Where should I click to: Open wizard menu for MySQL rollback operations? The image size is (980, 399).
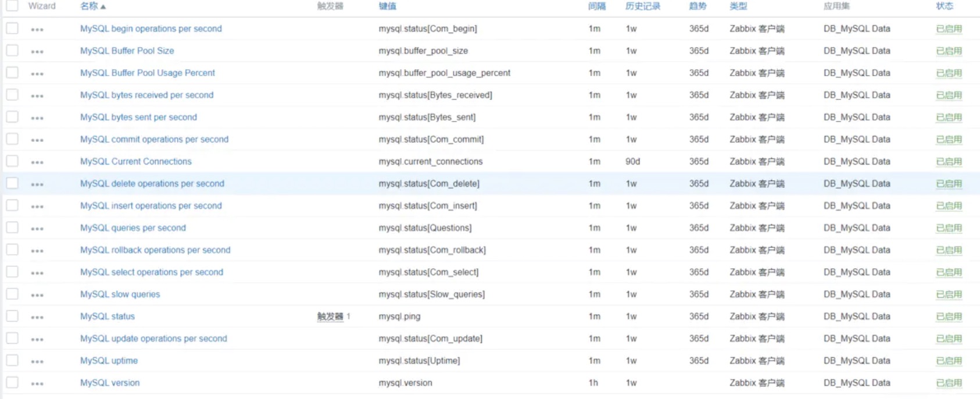[37, 251]
